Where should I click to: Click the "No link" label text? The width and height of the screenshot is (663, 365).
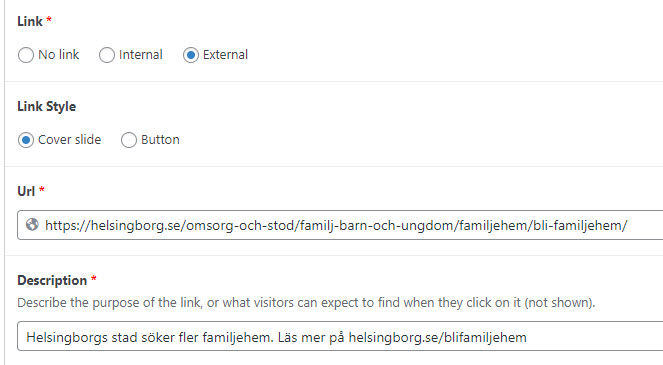click(58, 55)
